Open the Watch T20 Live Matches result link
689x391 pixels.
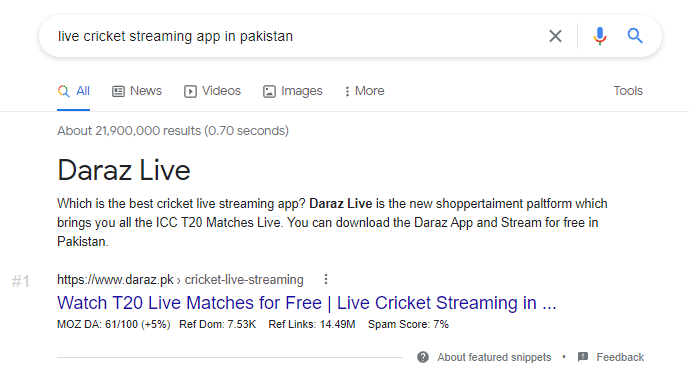pyautogui.click(x=307, y=303)
